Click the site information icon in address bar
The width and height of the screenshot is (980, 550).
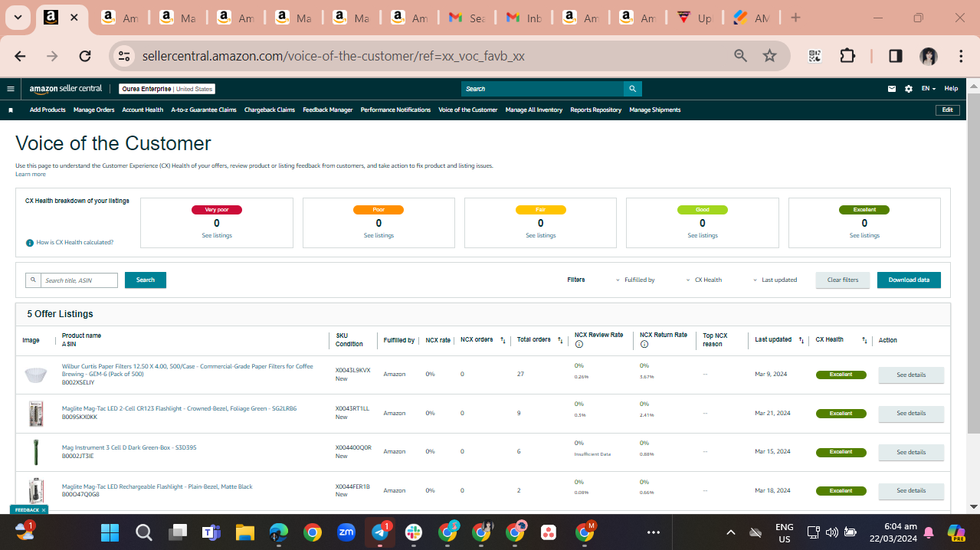click(124, 56)
